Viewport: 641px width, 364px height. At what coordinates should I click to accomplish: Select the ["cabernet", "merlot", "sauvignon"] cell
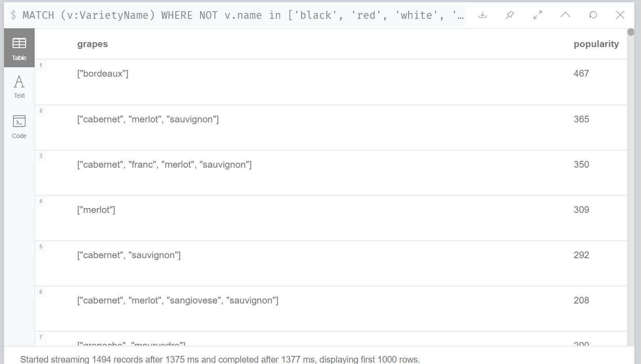click(x=148, y=119)
